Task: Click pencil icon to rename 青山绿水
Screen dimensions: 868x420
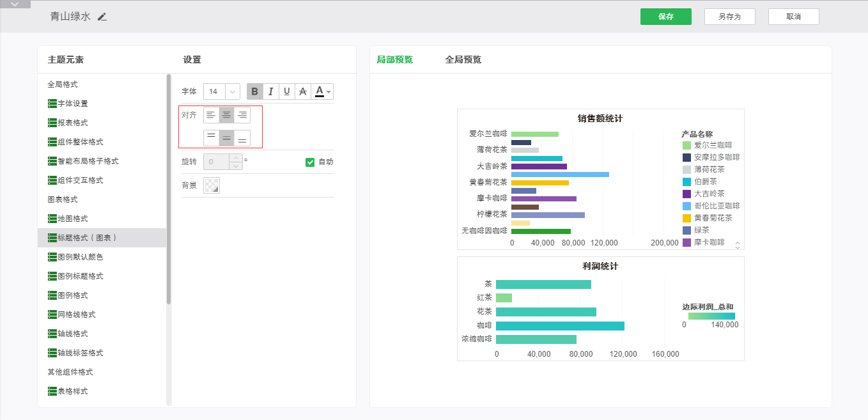Action: [102, 17]
